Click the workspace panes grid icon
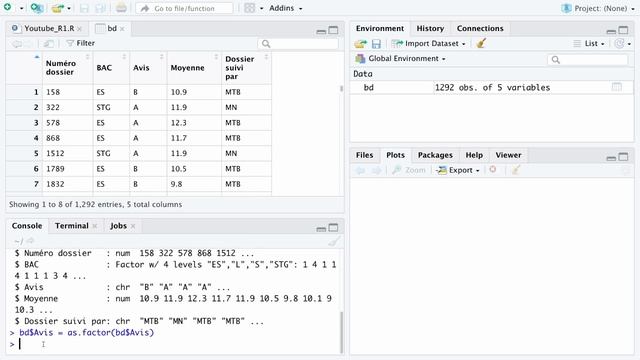 pyautogui.click(x=249, y=8)
